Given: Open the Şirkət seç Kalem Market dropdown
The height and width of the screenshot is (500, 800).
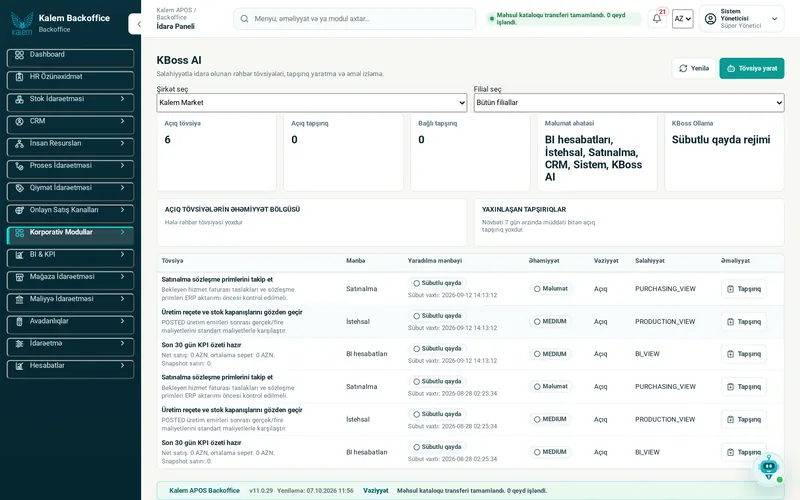Looking at the screenshot, I should click(x=312, y=103).
